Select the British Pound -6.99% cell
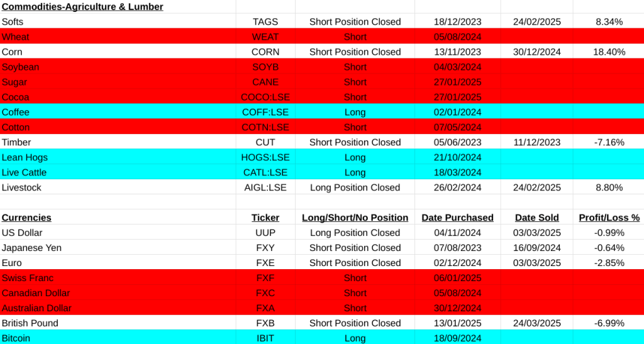644x344 pixels. click(x=609, y=323)
